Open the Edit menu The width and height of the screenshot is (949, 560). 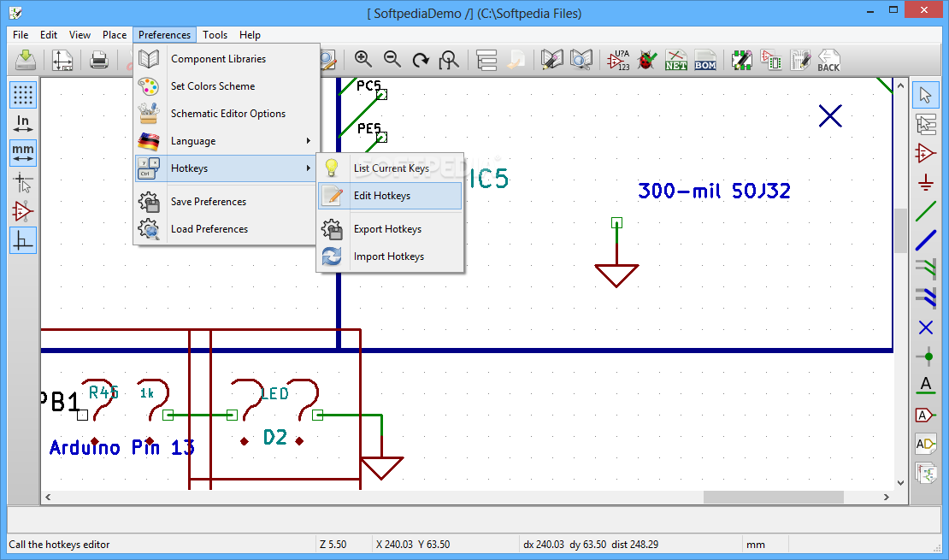pyautogui.click(x=49, y=34)
